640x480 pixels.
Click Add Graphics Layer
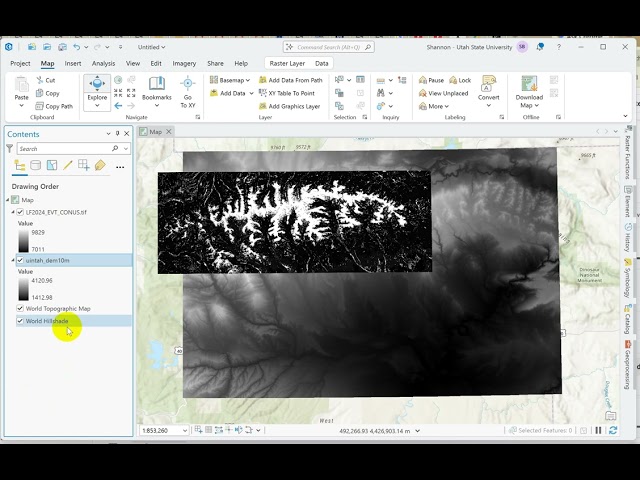289,106
